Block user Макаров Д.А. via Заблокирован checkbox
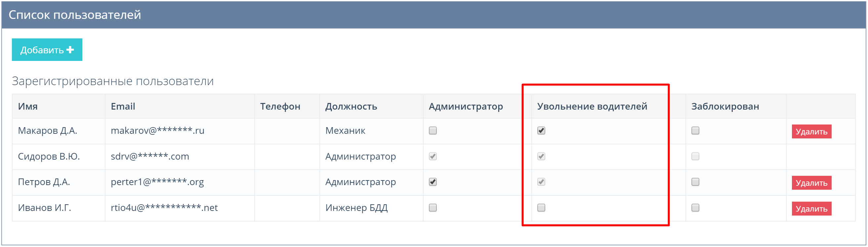Screen dimensions: 868x247 point(695,130)
